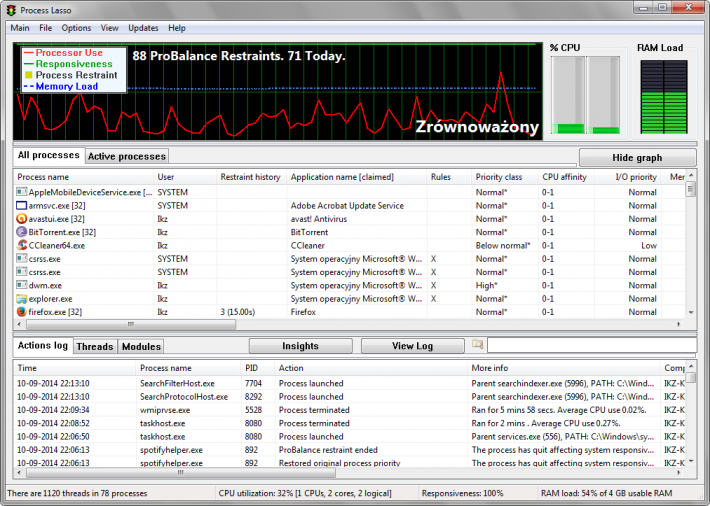This screenshot has width=710, height=506.
Task: Click the Process Lasso traffic light title icon
Action: click(11, 10)
